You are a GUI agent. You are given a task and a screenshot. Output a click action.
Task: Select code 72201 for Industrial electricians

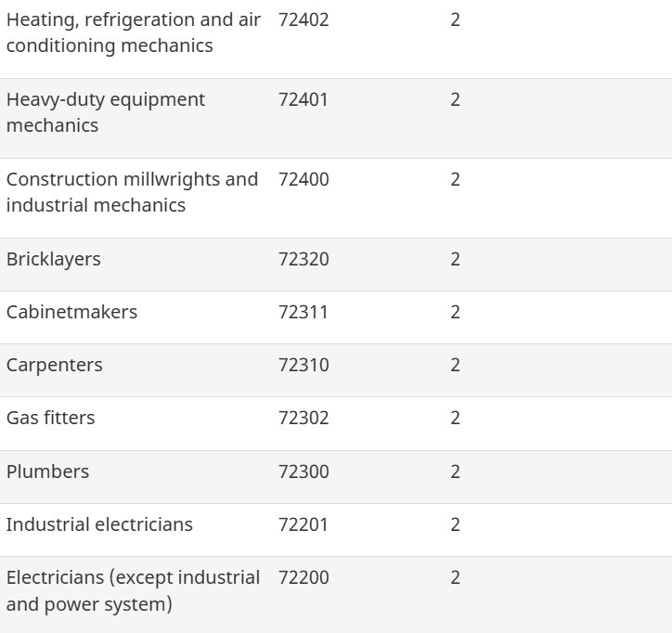click(x=304, y=524)
